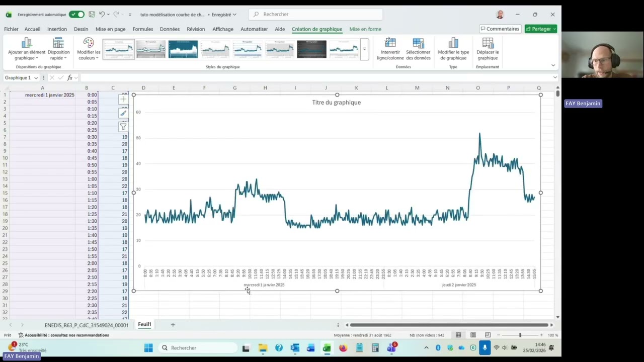
Task: Open Disposition rapide layouts
Action: pos(59,49)
